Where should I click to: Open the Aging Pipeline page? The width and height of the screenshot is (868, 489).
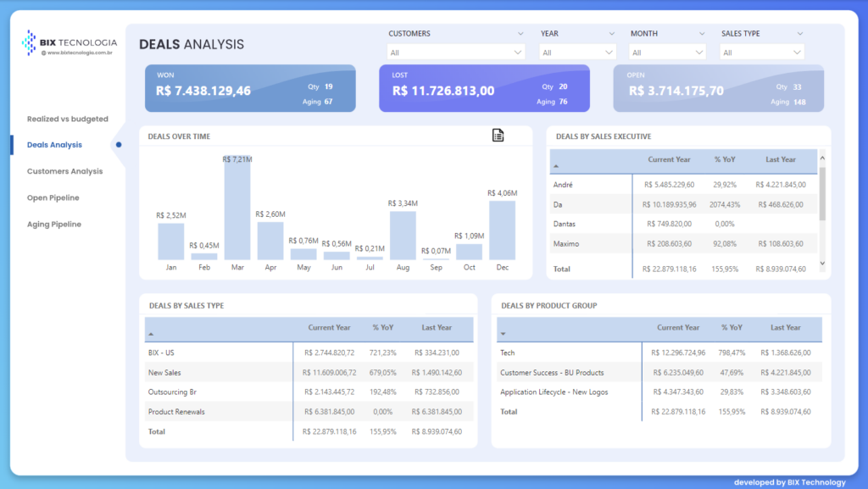coord(54,225)
